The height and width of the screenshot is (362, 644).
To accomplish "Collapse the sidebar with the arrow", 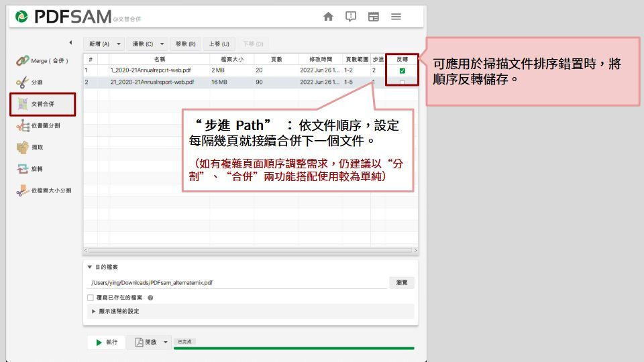I will [70, 42].
